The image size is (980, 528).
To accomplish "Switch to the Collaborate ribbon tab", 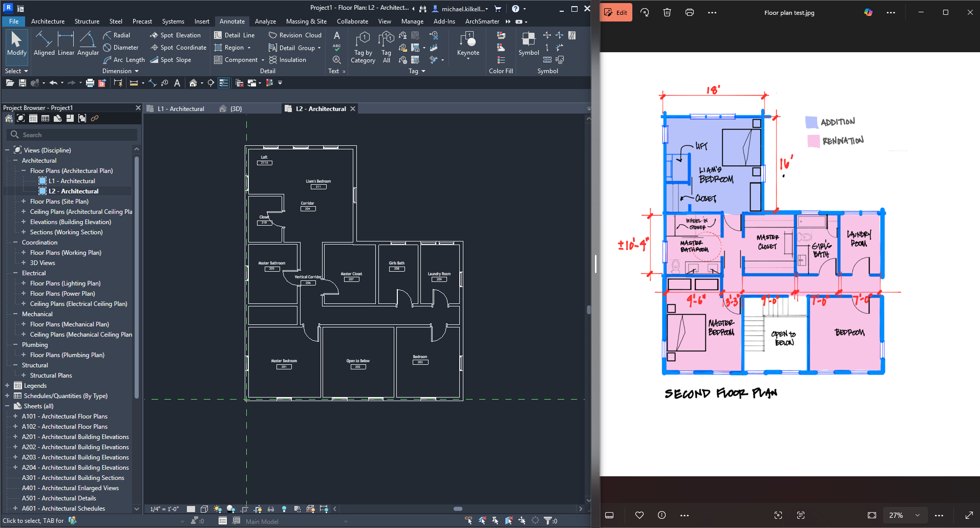I will [352, 21].
